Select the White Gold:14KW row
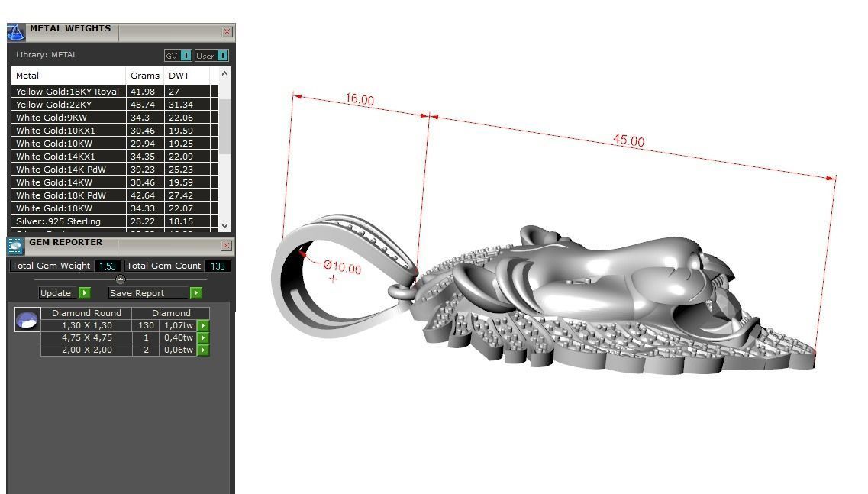The height and width of the screenshot is (494, 868). pos(115,182)
